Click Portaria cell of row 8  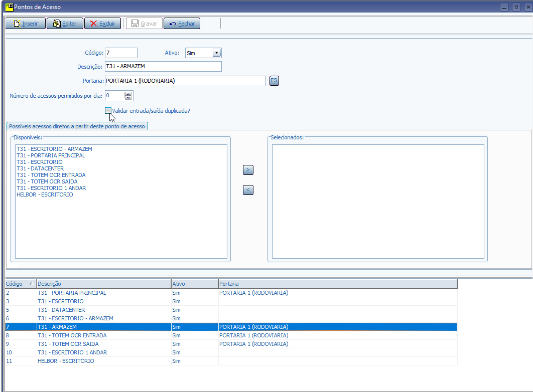pos(338,335)
